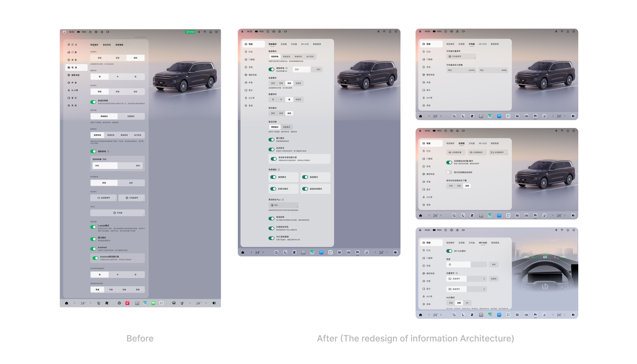Open 智能悬架 tab in 方向盘 tab screen
637x364 pixels.
pos(495,44)
